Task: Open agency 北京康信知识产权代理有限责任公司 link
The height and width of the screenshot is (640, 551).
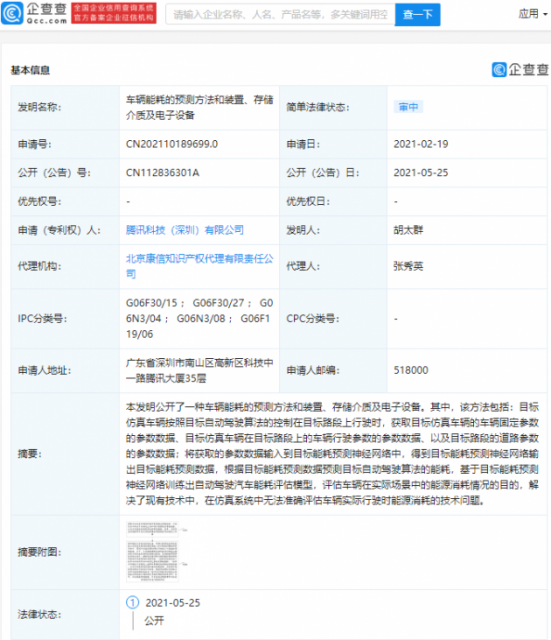Action: (x=200, y=266)
